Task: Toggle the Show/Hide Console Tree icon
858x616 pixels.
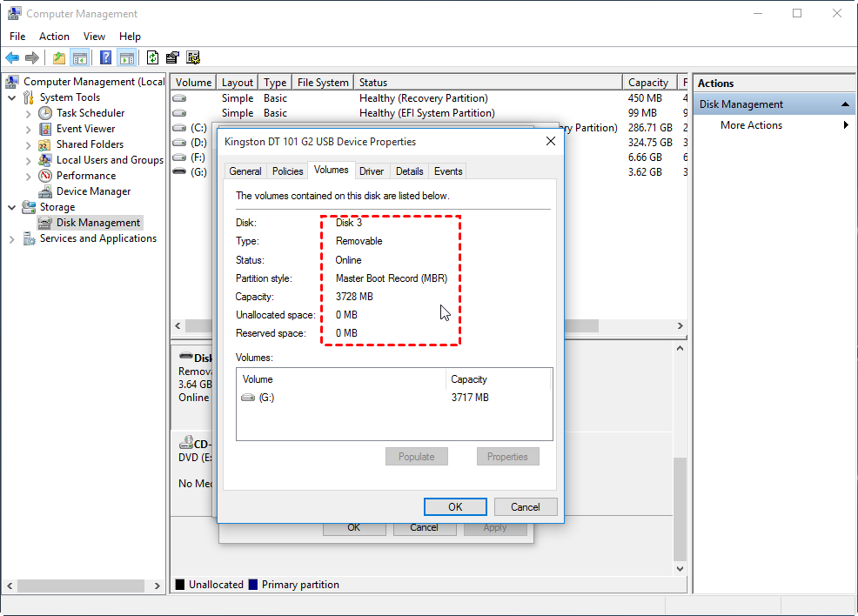Action: point(80,57)
